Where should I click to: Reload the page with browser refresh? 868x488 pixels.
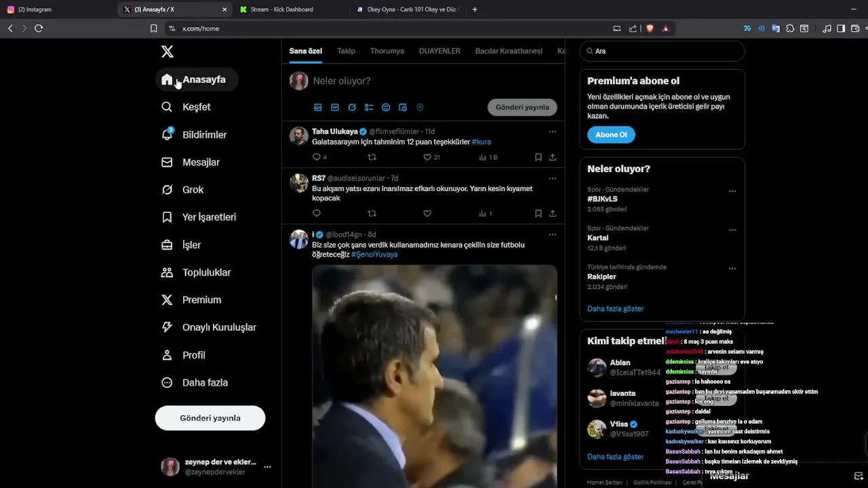click(39, 28)
